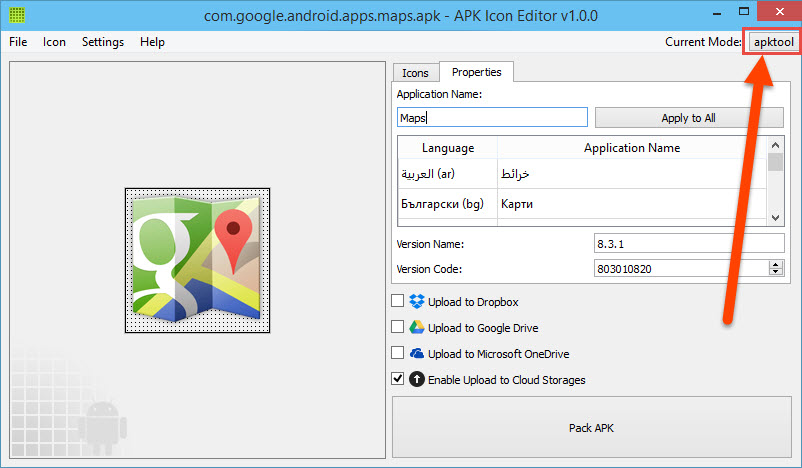Click the Language column header

coord(448,148)
